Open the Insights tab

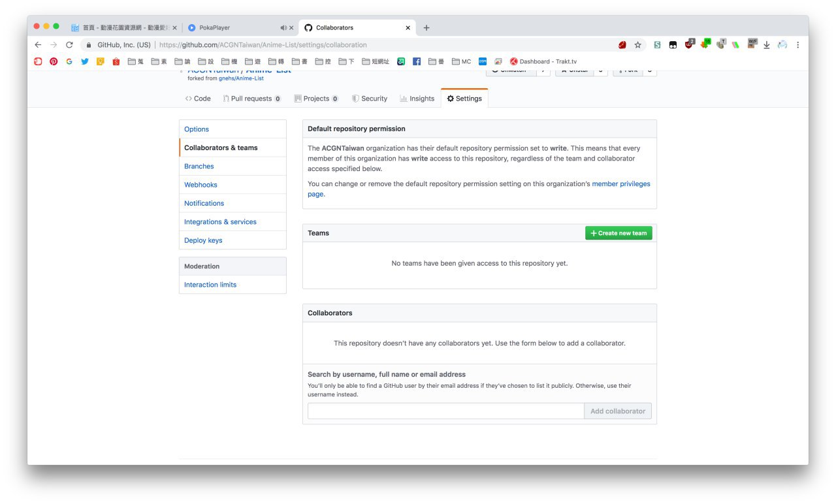(417, 99)
